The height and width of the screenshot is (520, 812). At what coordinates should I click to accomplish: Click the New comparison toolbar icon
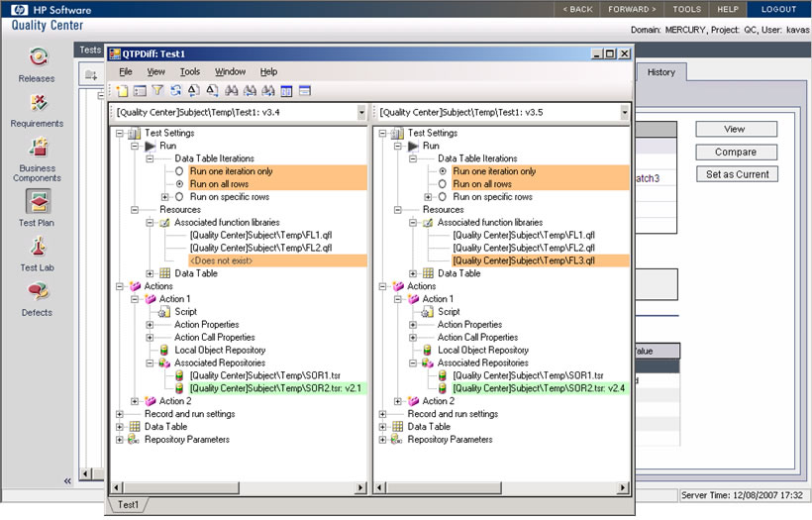point(122,91)
